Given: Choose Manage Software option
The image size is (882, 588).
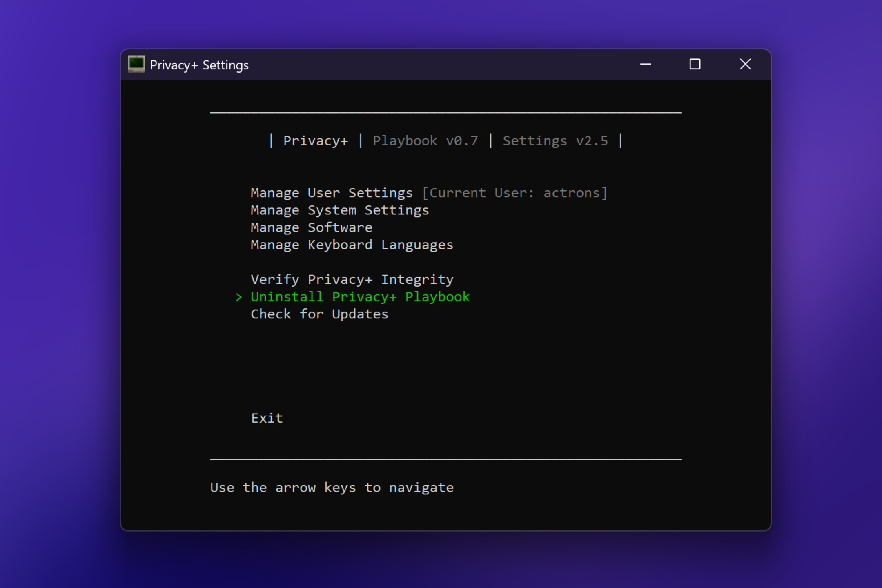Looking at the screenshot, I should pyautogui.click(x=312, y=227).
